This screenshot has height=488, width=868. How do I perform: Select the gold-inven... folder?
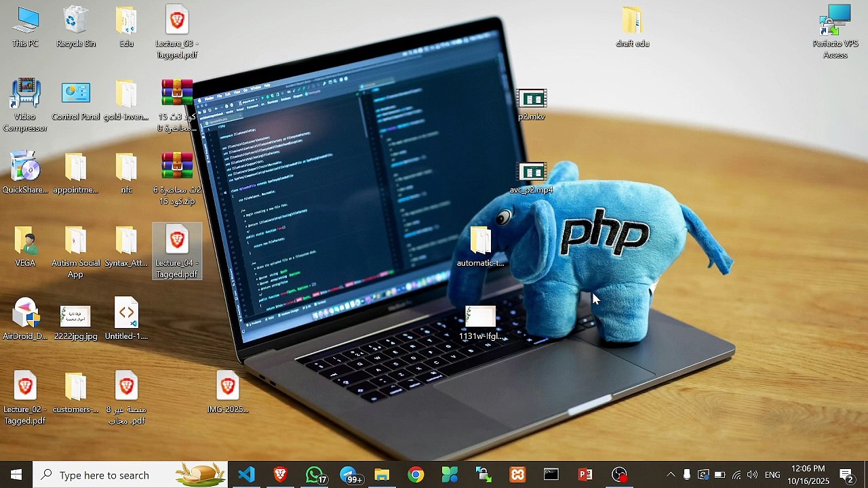pos(126,100)
